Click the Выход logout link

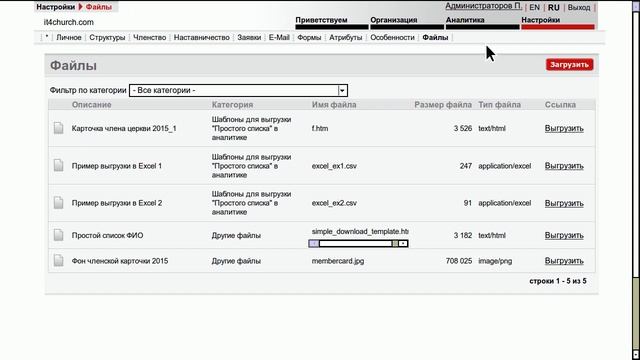pyautogui.click(x=579, y=7)
